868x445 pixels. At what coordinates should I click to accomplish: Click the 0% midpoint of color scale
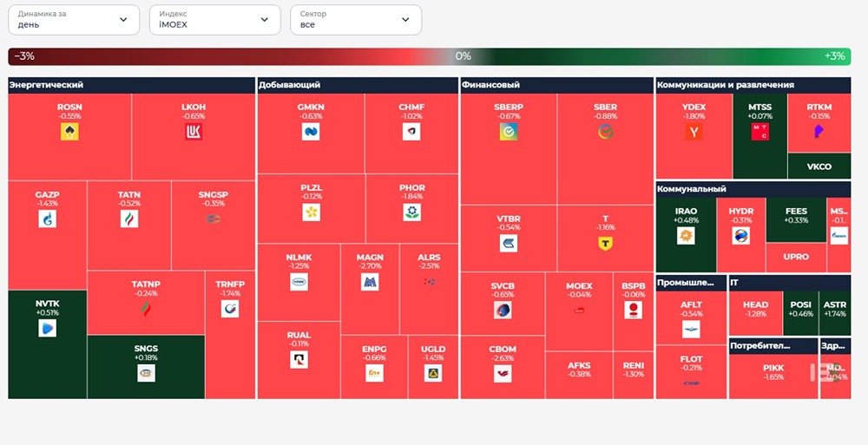click(464, 56)
